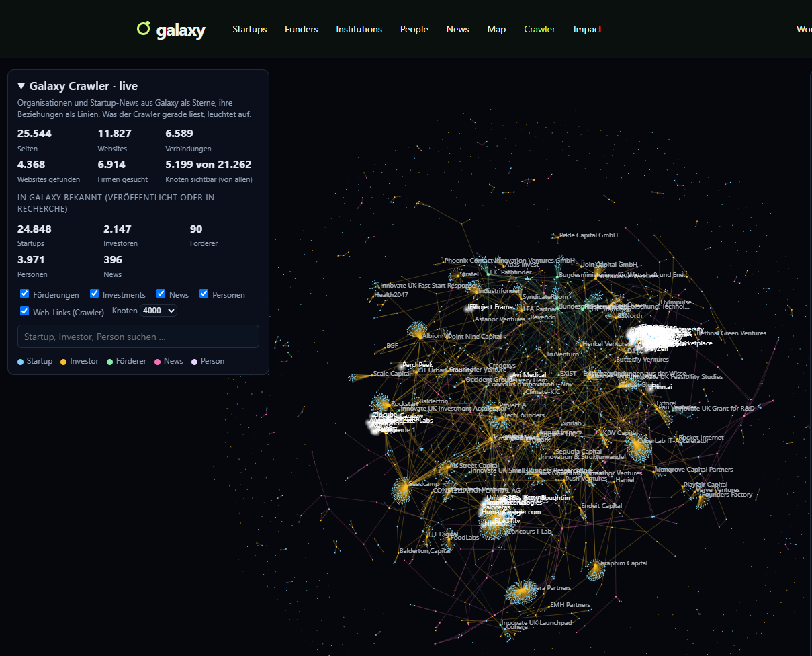The image size is (812, 656).
Task: Click the Join Capital GmbH label
Action: point(610,265)
